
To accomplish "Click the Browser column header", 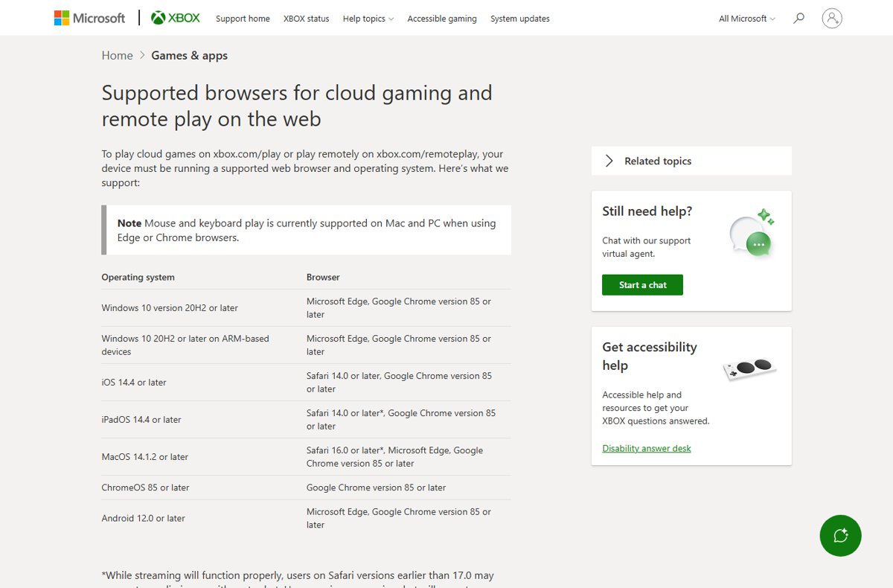I will pyautogui.click(x=323, y=277).
